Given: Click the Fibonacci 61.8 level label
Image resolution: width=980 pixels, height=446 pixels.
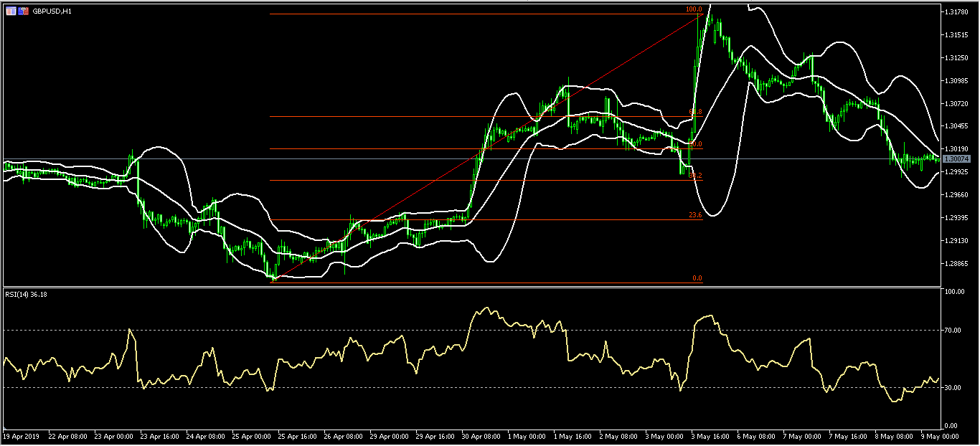Looking at the screenshot, I should (x=695, y=112).
